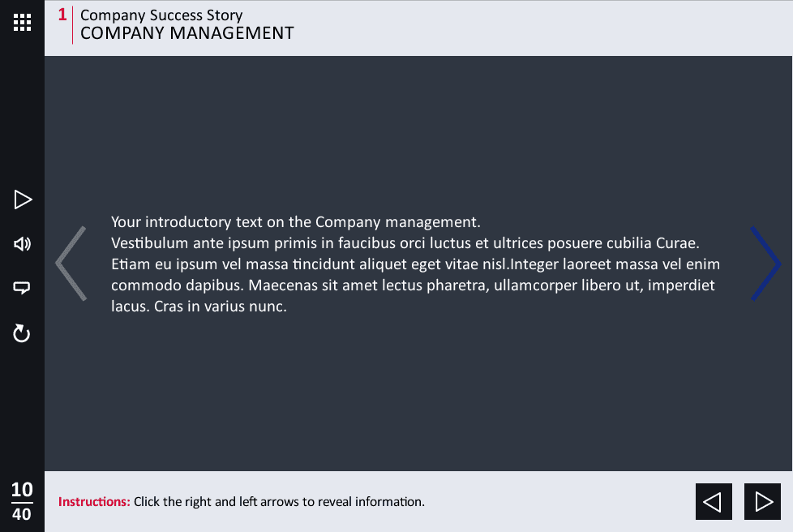Select the Company Success Story title

(161, 15)
